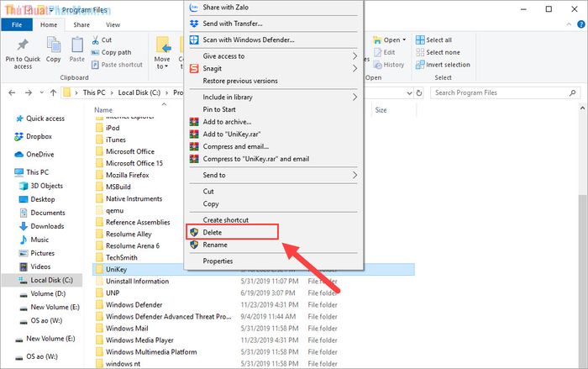Expand the Give access to submenu
The height and width of the screenshot is (369, 588).
click(x=273, y=56)
